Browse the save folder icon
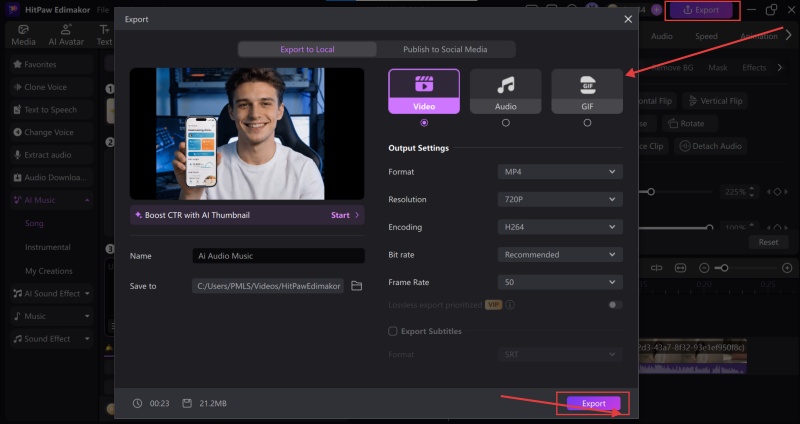This screenshot has width=800, height=424. coord(357,286)
